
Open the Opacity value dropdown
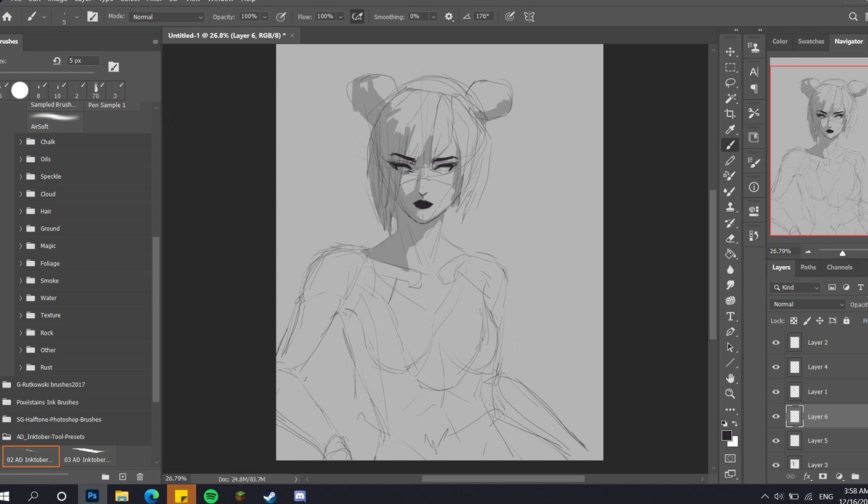[263, 16]
